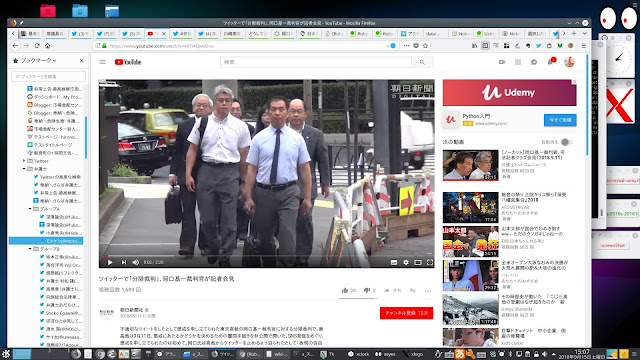Select the highlighted bookmark row in グループA

tap(46, 241)
